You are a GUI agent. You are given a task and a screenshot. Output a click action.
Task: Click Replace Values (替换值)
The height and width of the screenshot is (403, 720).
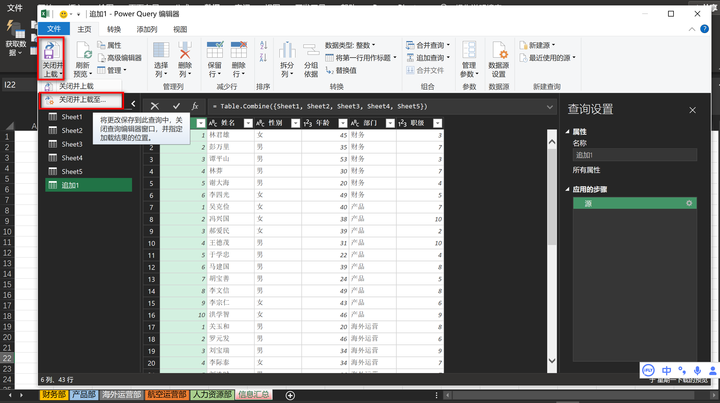(341, 70)
